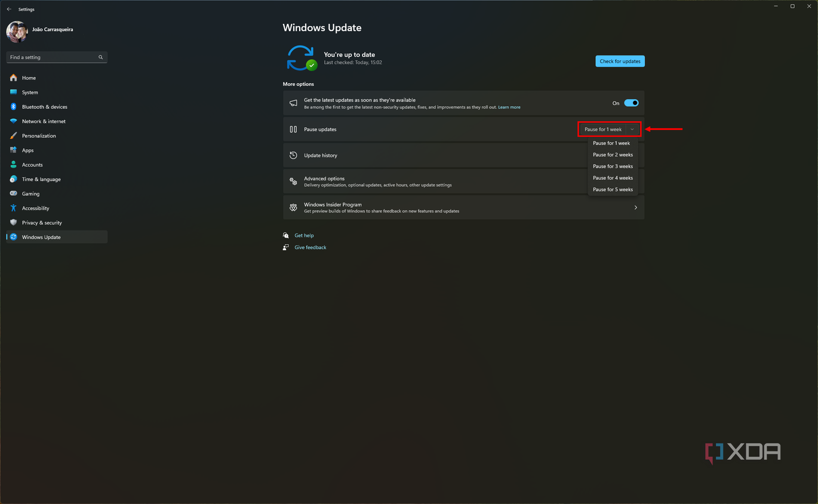
Task: Click the Apps sidebar icon
Action: click(13, 150)
